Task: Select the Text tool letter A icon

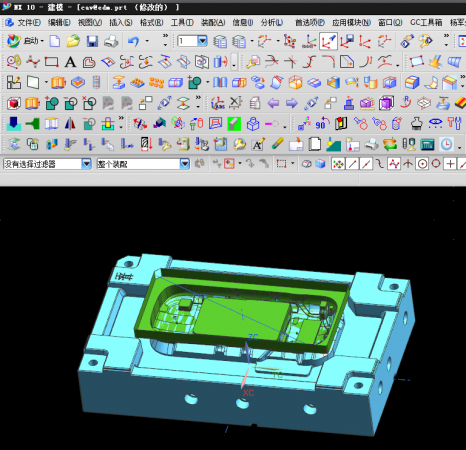Action: (70, 62)
